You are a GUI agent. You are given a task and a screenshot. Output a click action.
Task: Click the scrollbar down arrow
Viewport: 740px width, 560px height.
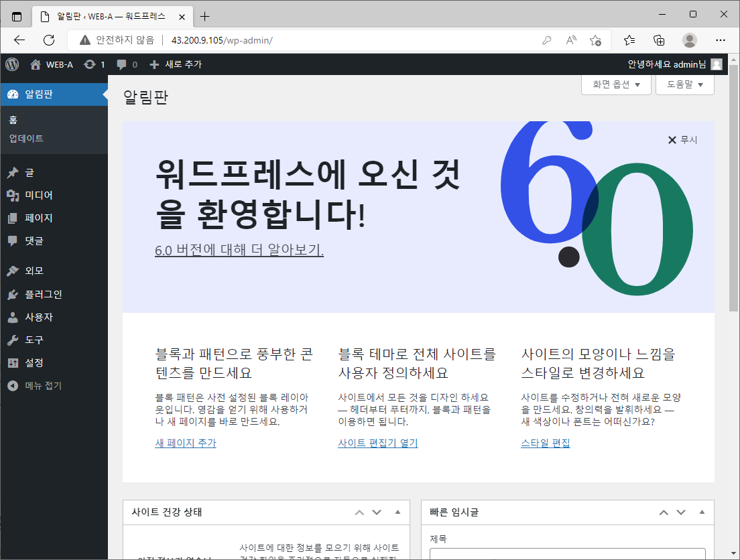(x=733, y=553)
